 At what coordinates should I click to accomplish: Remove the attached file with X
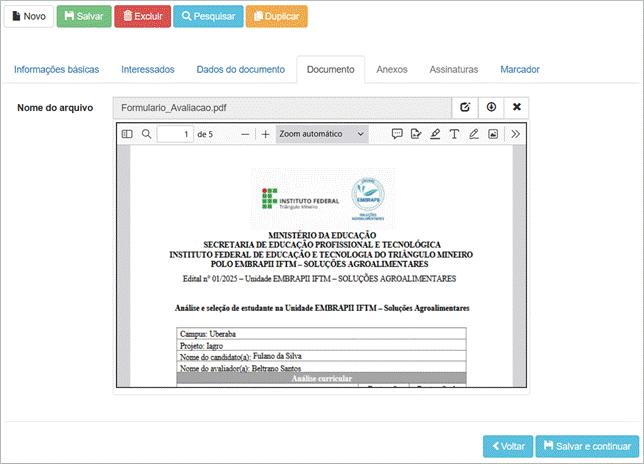tap(517, 107)
